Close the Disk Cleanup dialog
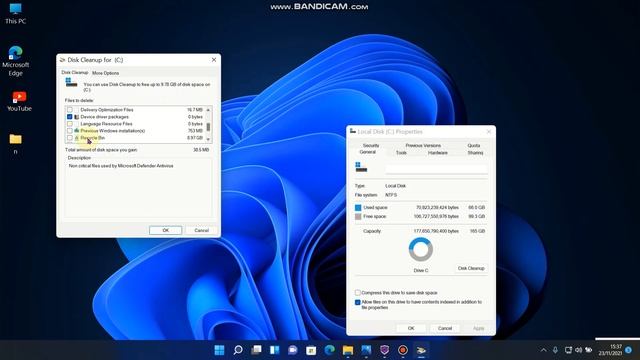 click(x=214, y=60)
